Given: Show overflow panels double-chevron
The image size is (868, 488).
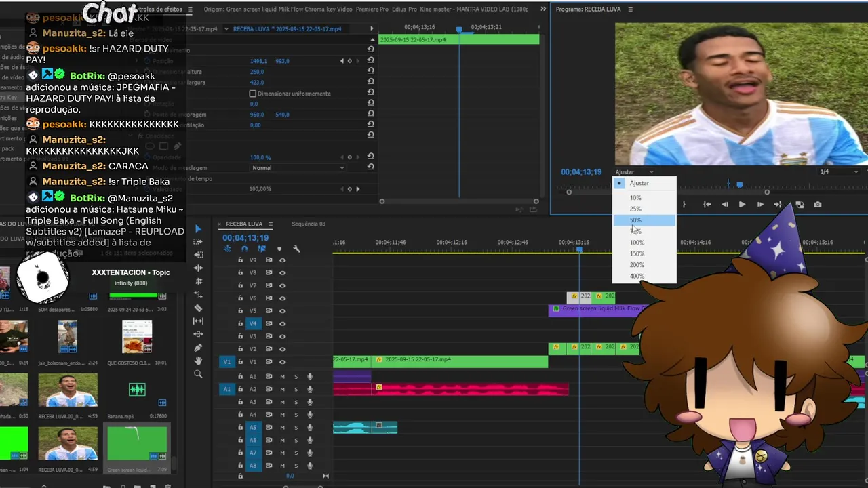Looking at the screenshot, I should pos(543,9).
